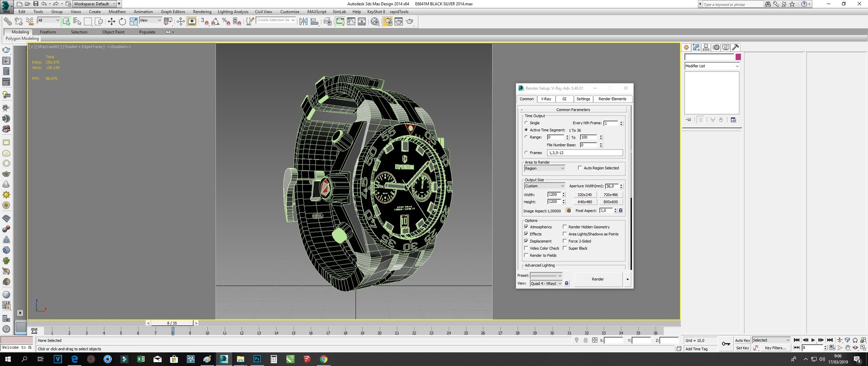The height and width of the screenshot is (366, 868).
Task: Disable the Displacement checkbox
Action: point(526,241)
